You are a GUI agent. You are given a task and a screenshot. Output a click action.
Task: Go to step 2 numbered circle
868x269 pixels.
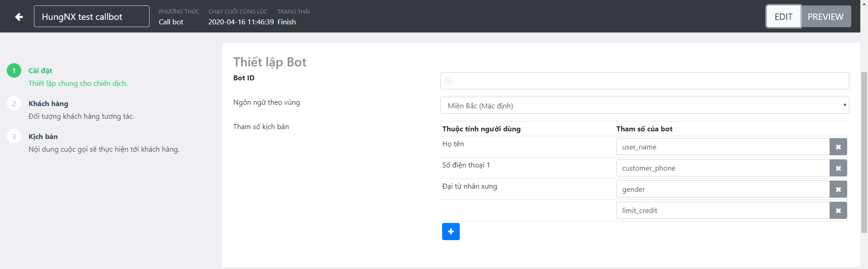tap(14, 103)
